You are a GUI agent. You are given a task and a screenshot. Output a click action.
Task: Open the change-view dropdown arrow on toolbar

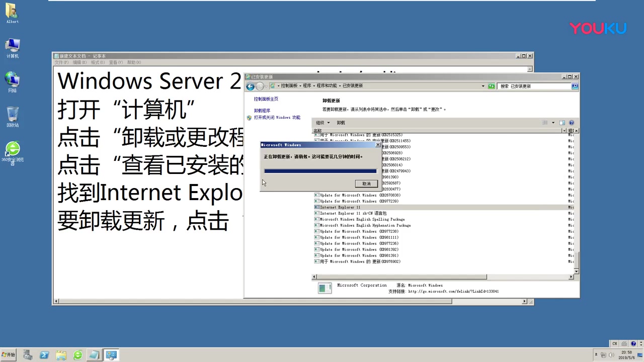553,122
